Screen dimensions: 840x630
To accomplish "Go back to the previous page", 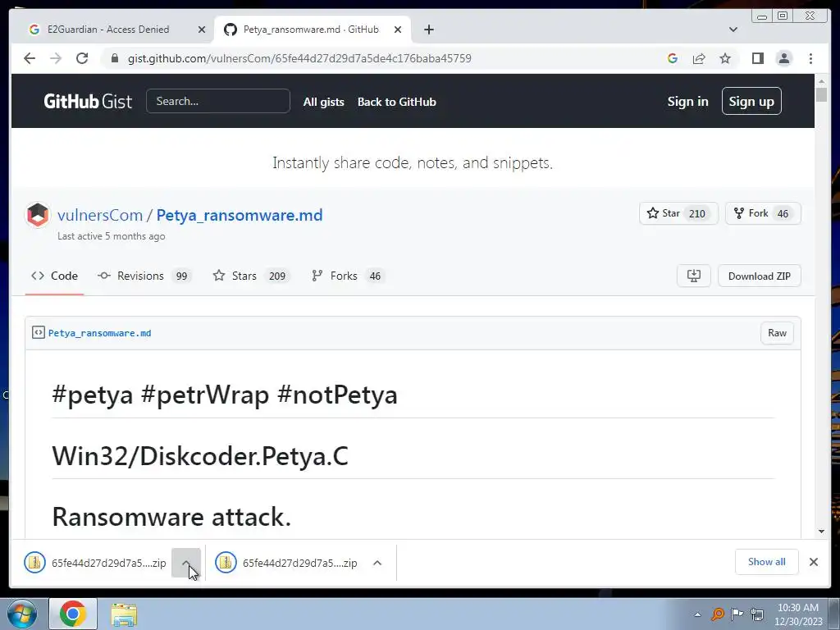I will [x=30, y=58].
